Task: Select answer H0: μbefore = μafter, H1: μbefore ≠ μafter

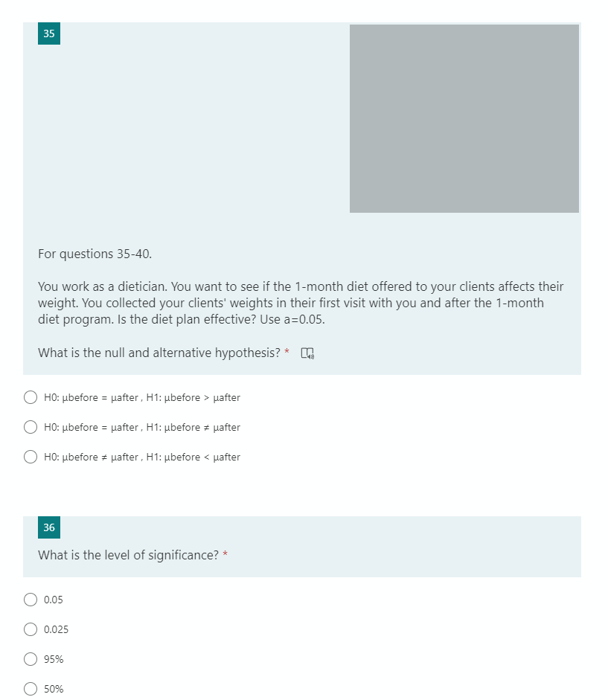Action: [x=31, y=427]
